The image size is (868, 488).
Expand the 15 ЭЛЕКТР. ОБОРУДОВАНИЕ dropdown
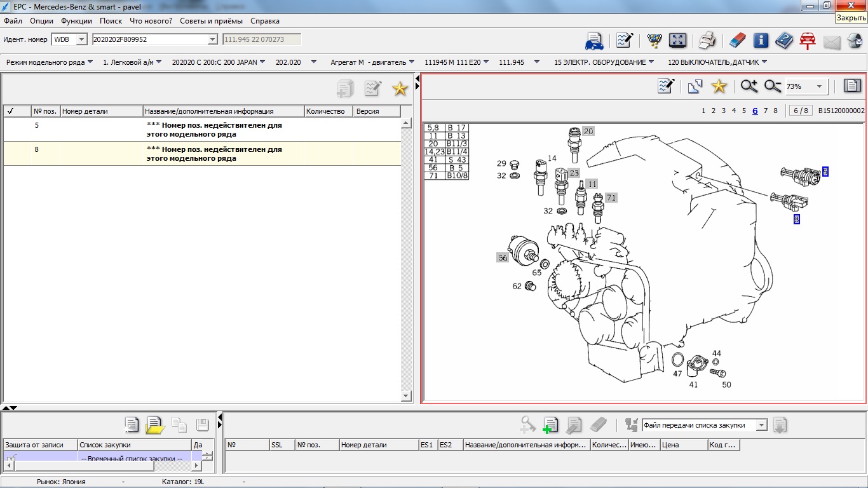(651, 62)
